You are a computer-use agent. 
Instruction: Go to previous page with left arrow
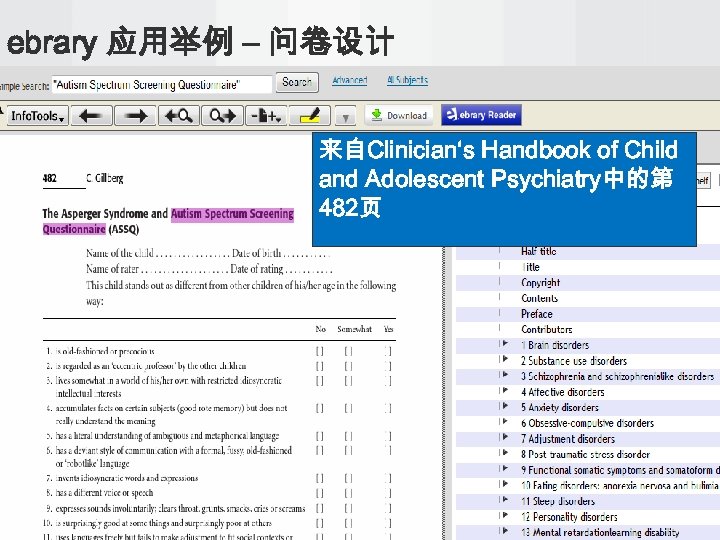pyautogui.click(x=91, y=116)
